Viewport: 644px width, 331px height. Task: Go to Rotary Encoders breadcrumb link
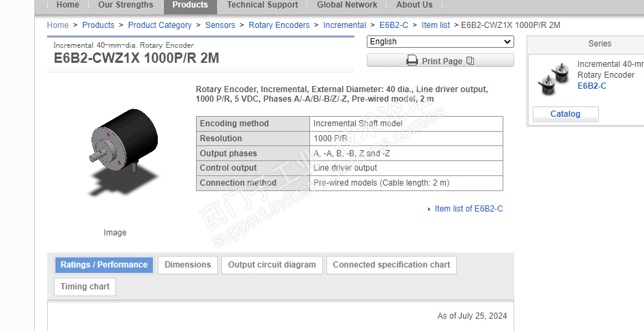279,25
